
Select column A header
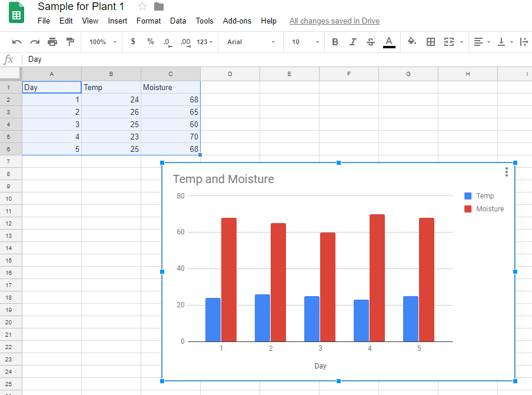(52, 74)
